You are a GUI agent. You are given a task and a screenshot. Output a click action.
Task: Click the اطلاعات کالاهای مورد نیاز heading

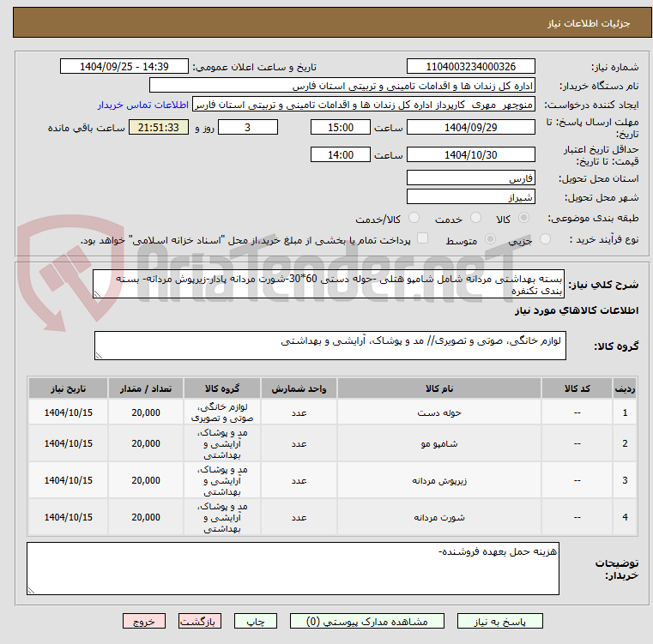tap(577, 311)
